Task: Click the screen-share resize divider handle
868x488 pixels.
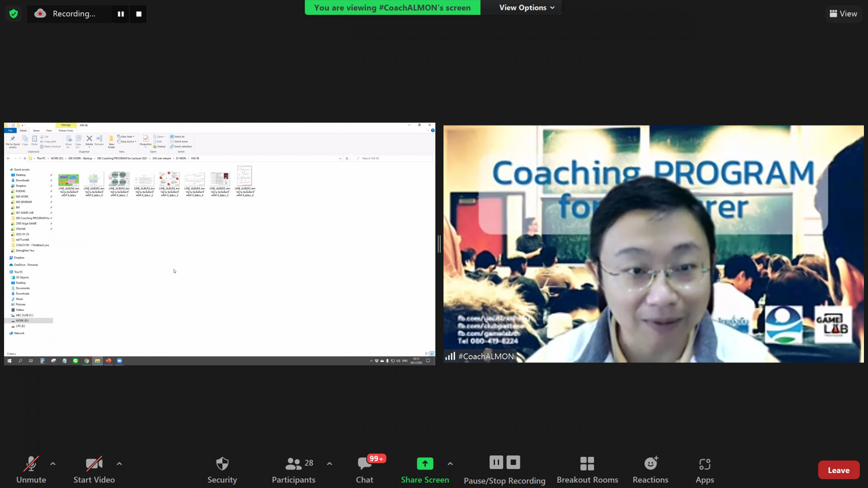Action: coord(439,244)
